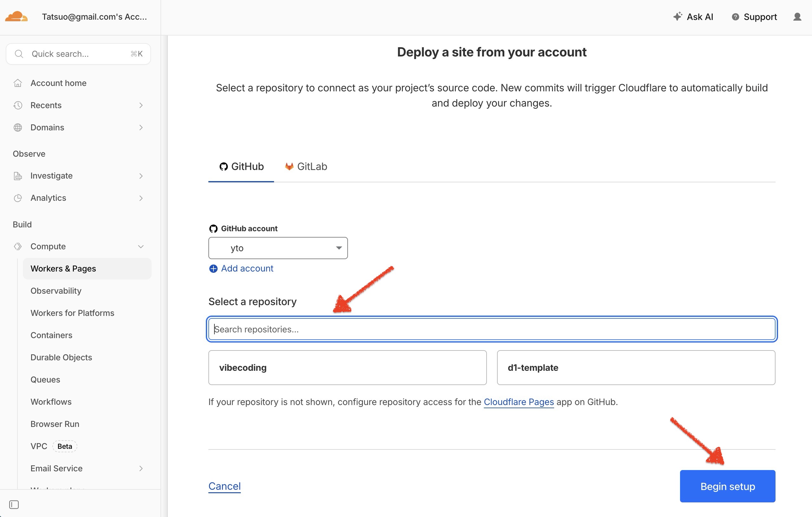Click the Observe section heading

(29, 154)
